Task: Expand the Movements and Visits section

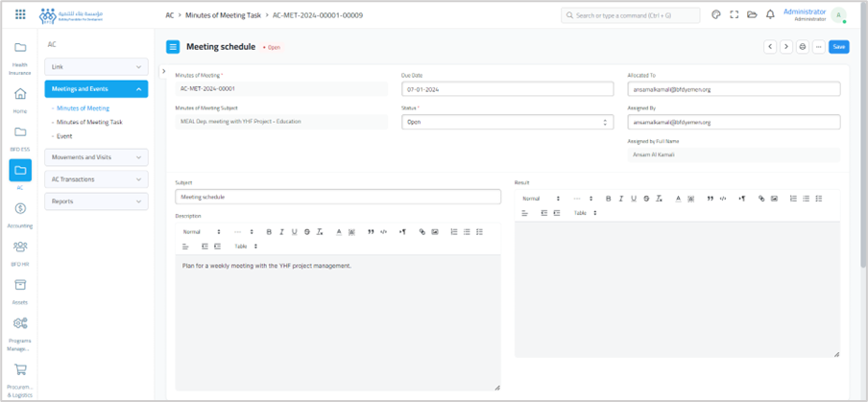Action: pos(96,157)
